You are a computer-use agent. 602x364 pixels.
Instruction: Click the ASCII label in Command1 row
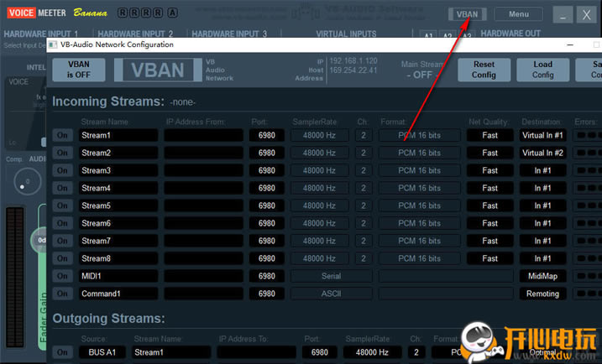pos(332,294)
